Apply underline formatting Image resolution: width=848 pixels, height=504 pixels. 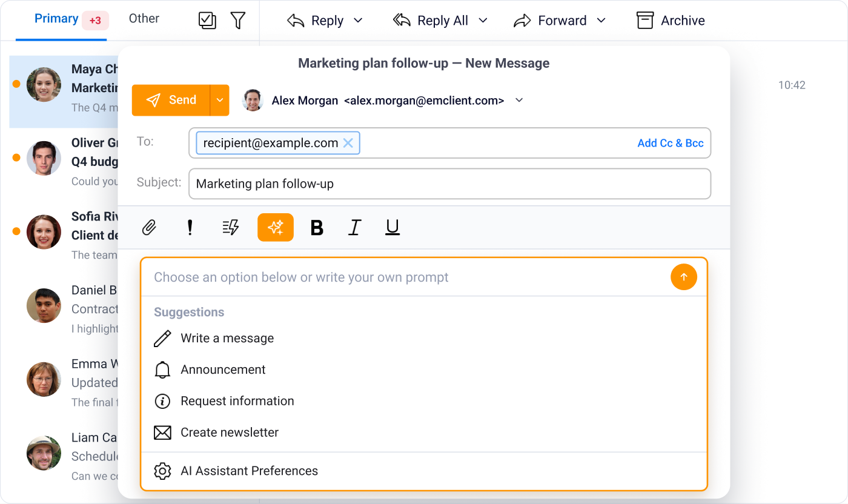(x=393, y=228)
